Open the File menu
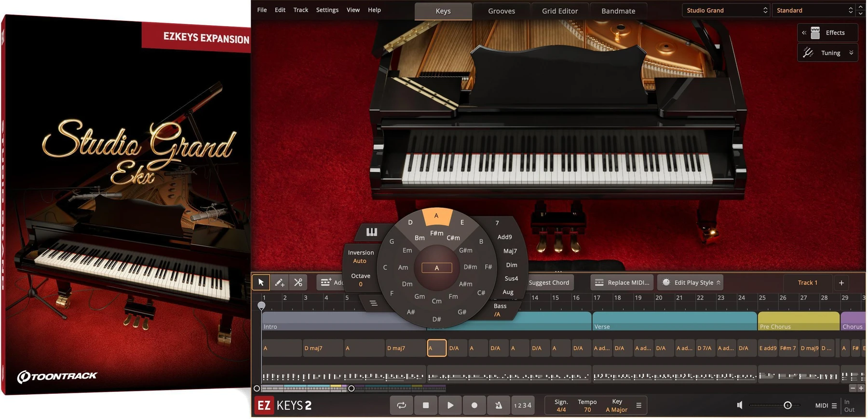 click(262, 10)
